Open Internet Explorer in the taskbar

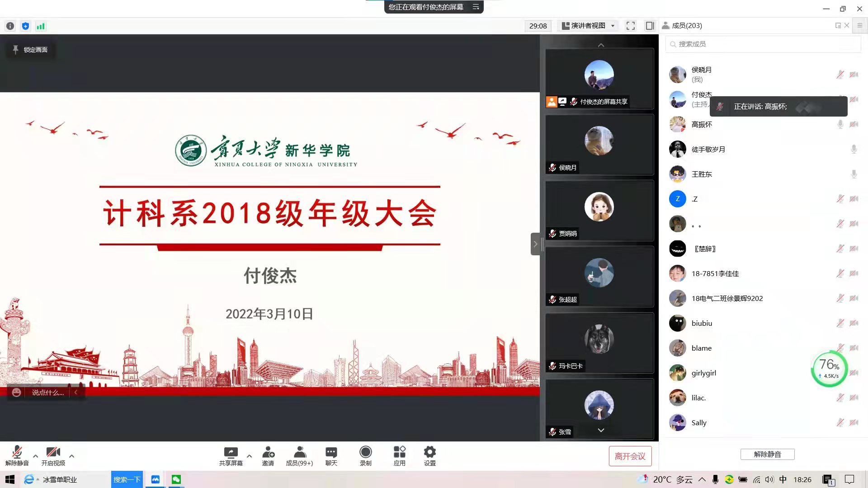click(x=29, y=479)
